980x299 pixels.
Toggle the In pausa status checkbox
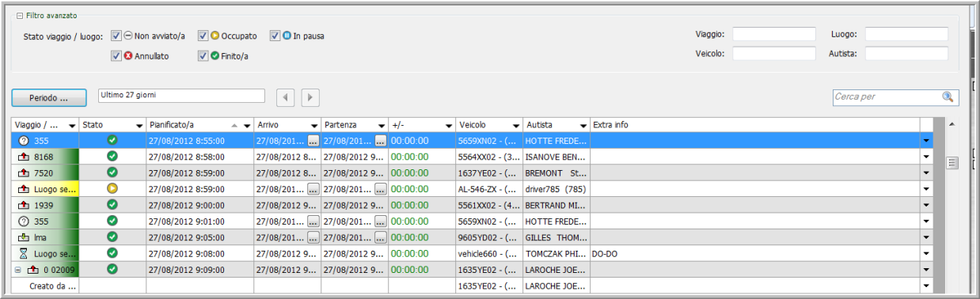point(275,36)
